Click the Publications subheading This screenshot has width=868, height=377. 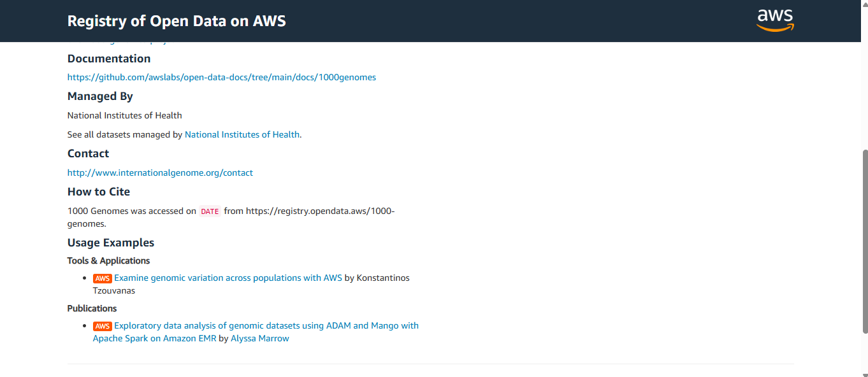tap(92, 308)
